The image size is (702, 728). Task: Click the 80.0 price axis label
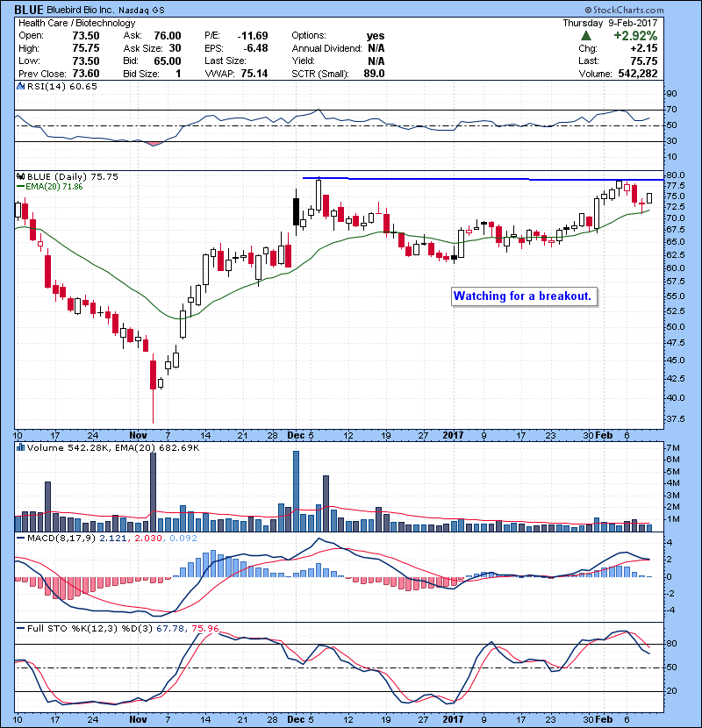675,175
